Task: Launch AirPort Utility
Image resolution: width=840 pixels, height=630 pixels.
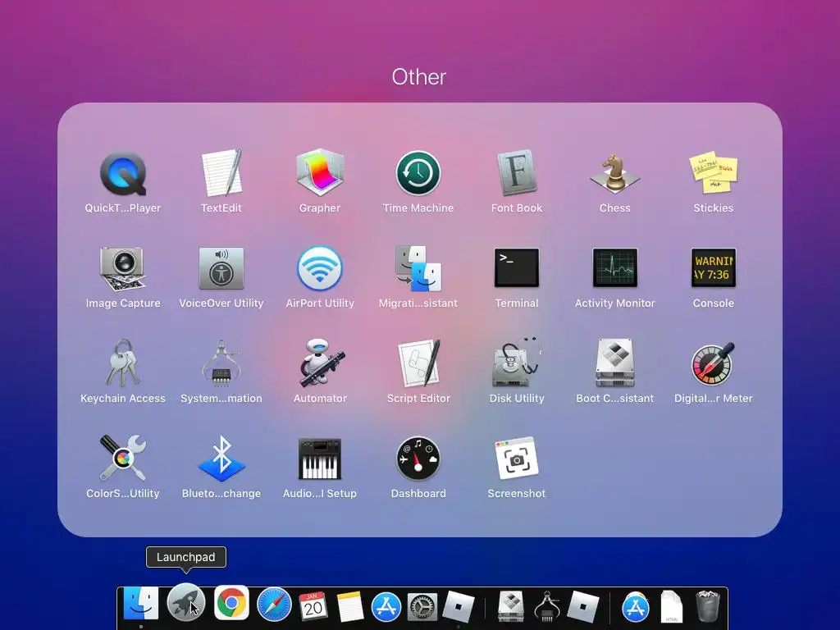Action: click(x=320, y=268)
